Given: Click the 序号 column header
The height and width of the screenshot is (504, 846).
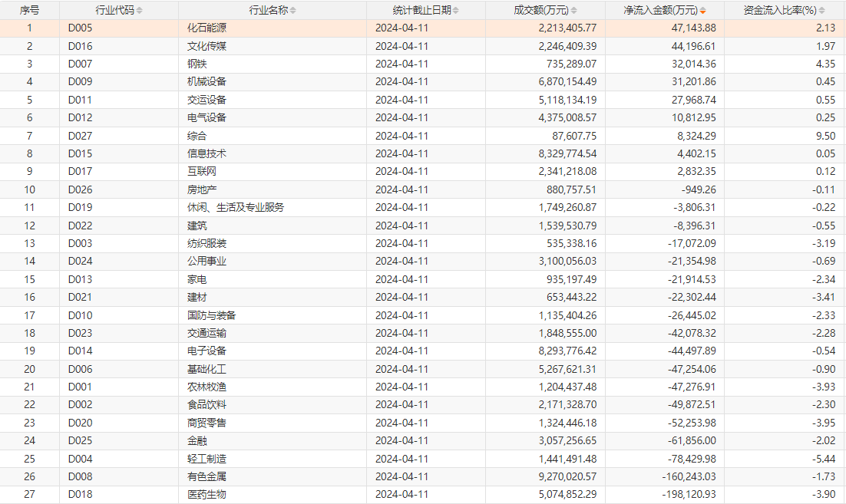Looking at the screenshot, I should pos(30,10).
